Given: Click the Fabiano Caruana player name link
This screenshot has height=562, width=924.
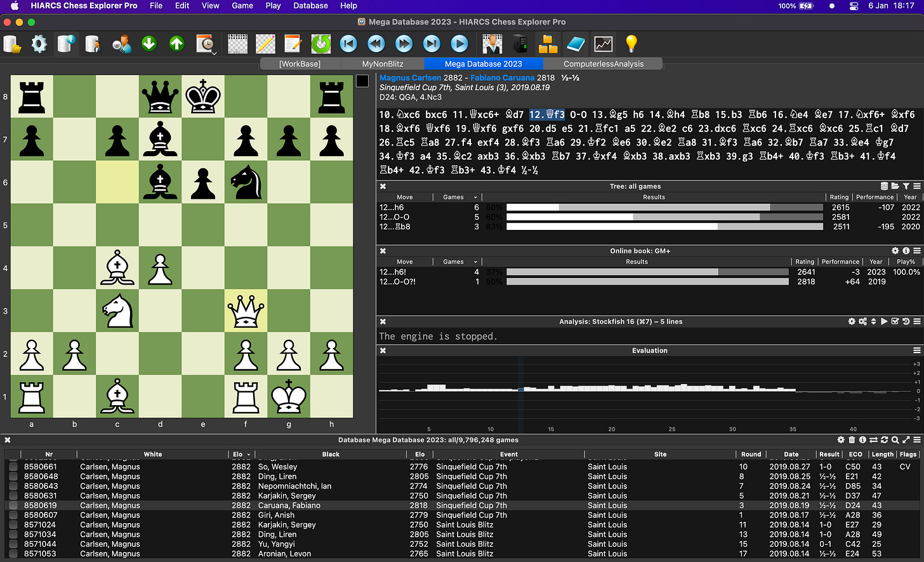Looking at the screenshot, I should point(502,77).
